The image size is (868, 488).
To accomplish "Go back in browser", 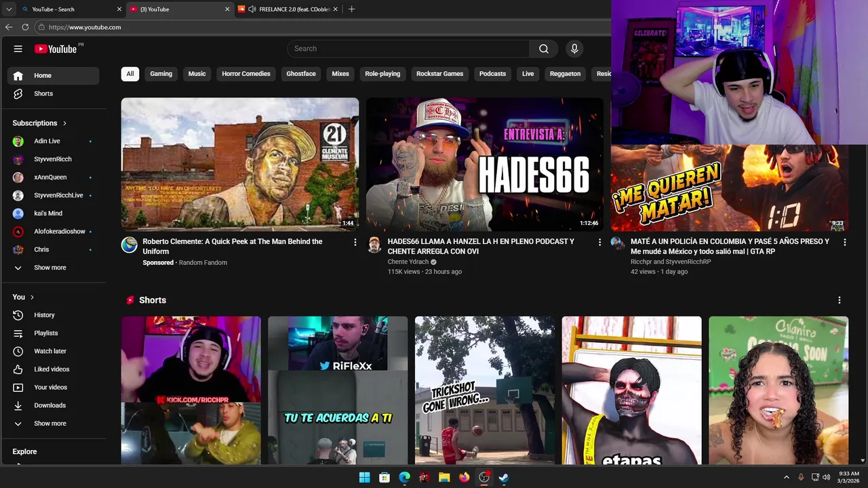I will pos(9,27).
